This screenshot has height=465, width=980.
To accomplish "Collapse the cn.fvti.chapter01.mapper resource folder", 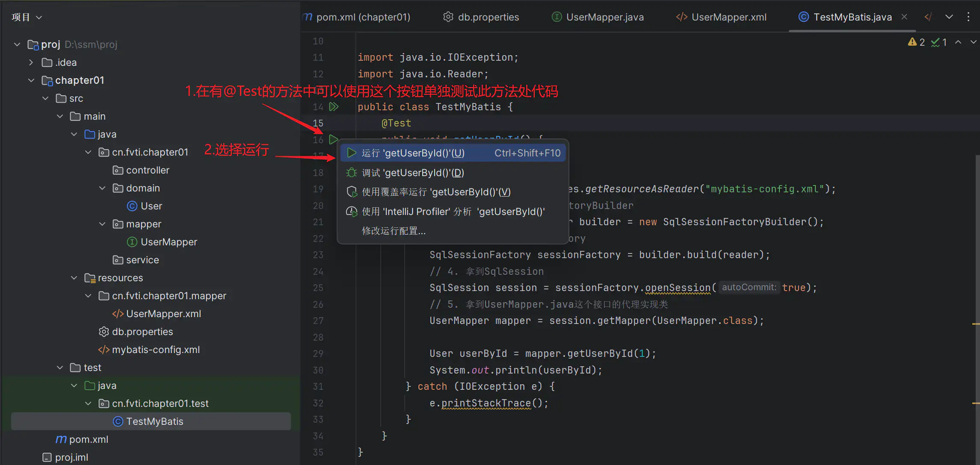I will coord(88,296).
